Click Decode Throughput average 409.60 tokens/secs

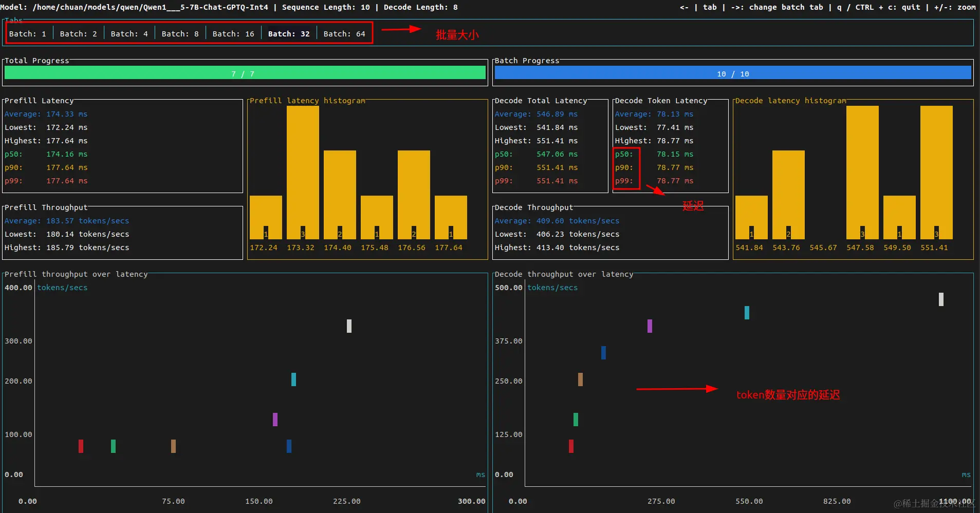click(x=557, y=221)
